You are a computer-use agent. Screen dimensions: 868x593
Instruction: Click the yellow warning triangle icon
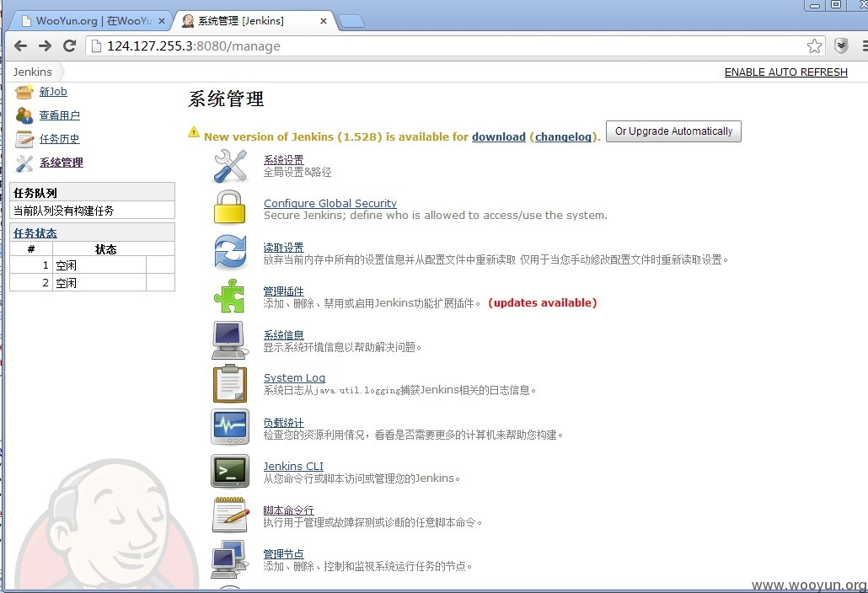pos(194,132)
